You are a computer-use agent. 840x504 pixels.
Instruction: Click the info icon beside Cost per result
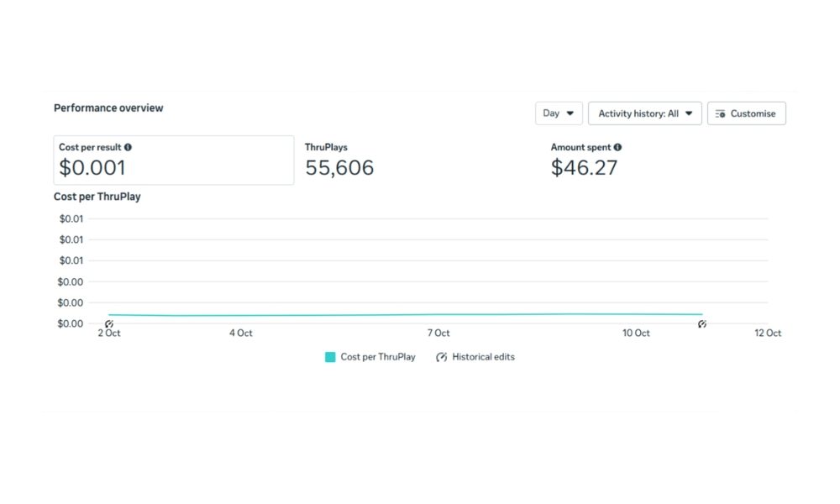[128, 147]
